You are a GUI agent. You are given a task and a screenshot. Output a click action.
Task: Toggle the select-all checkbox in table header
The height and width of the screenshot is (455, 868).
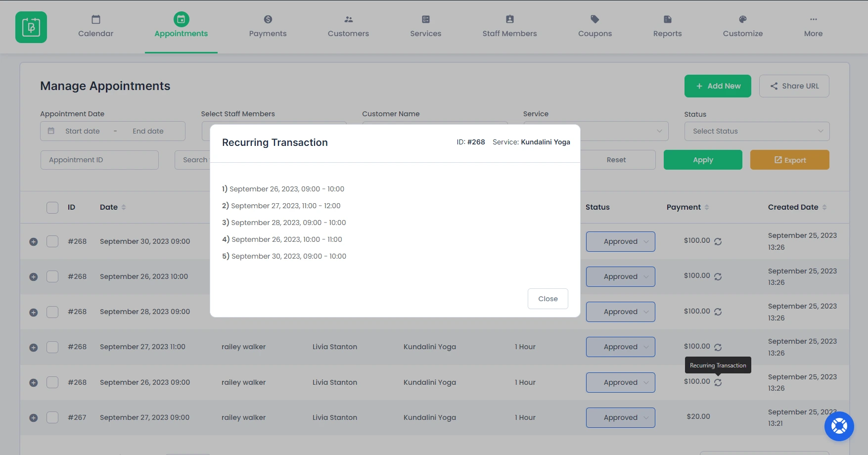tap(52, 207)
